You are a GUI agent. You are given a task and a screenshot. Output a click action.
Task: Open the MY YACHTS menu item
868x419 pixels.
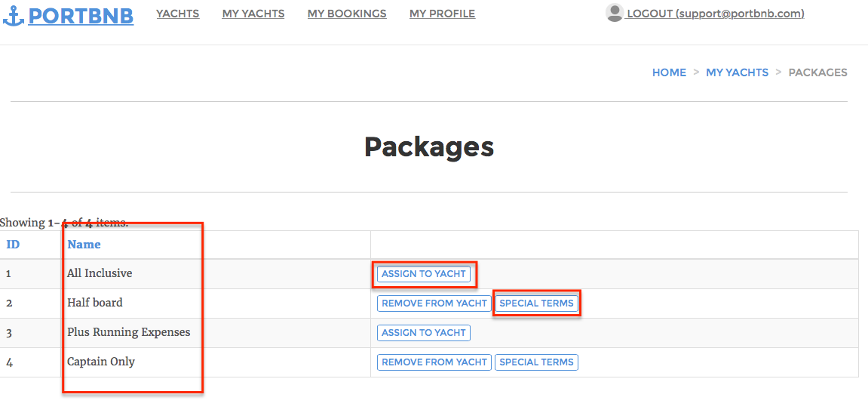point(253,14)
